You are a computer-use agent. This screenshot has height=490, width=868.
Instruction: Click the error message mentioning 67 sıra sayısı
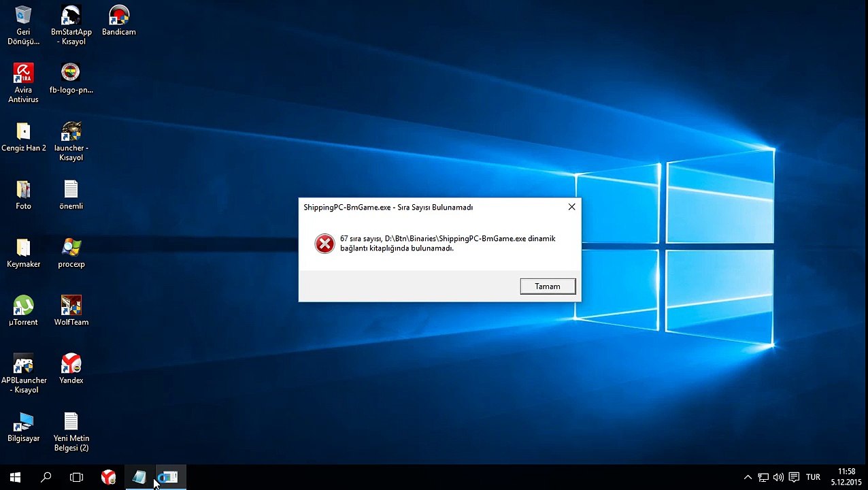pyautogui.click(x=448, y=244)
